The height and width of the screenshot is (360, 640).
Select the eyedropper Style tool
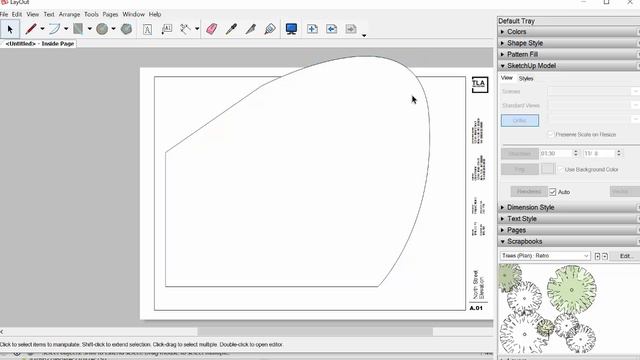[x=231, y=29]
